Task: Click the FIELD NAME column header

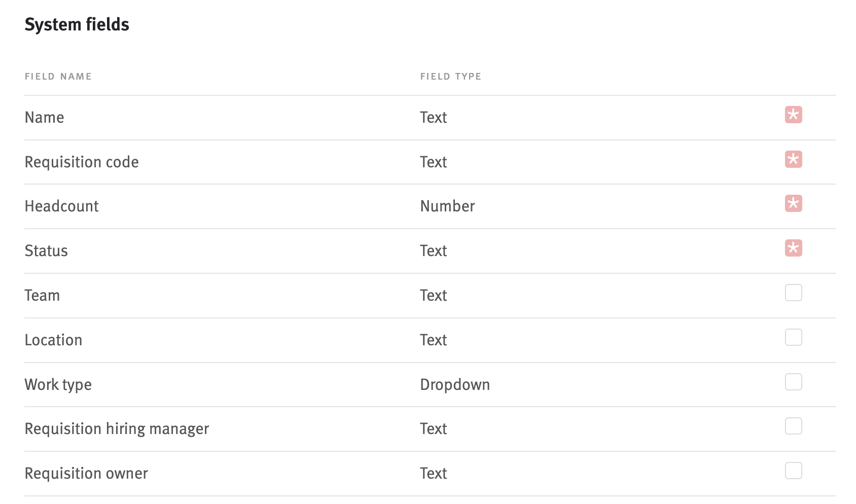Action: click(58, 76)
